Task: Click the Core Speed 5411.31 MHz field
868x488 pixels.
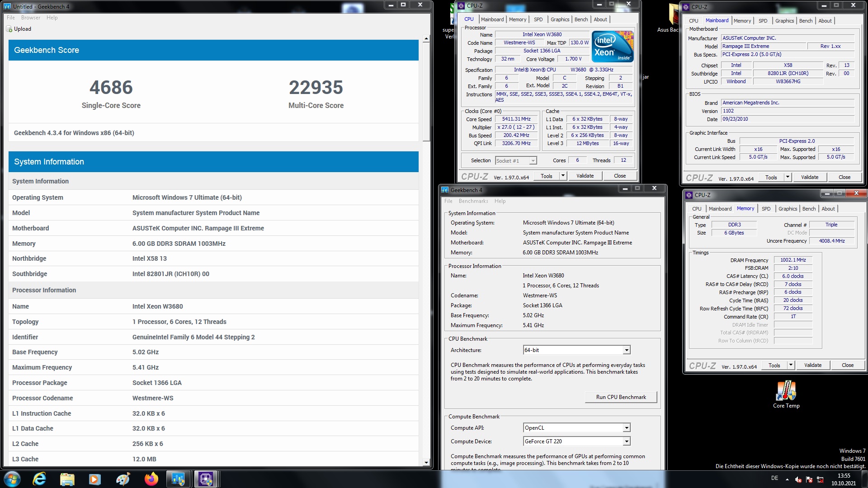Action: click(x=516, y=119)
